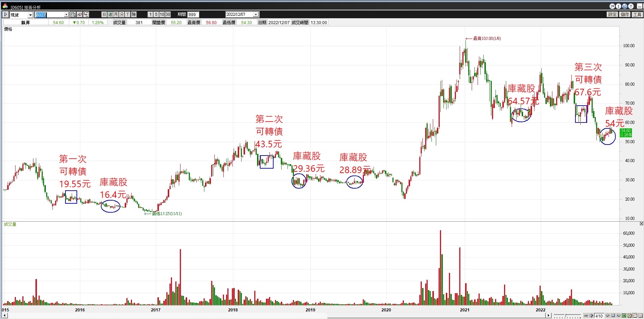
Task: Click the 價格 price panel label
Action: pos(8,29)
